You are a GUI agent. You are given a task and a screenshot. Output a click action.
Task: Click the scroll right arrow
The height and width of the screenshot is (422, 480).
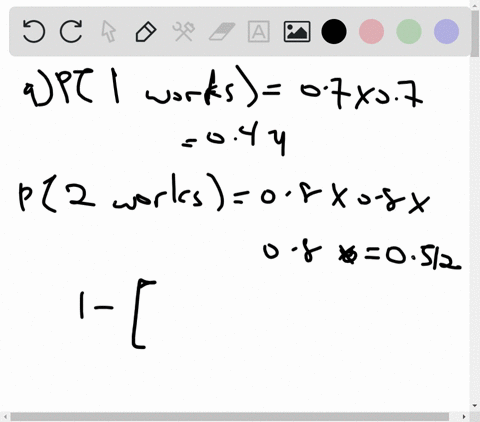[x=464, y=417]
